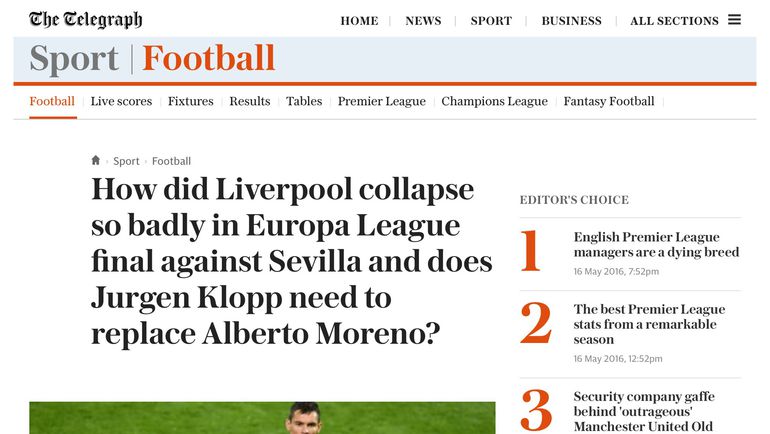The image size is (770, 434).
Task: Click the article photo thumbnail
Action: [x=262, y=418]
